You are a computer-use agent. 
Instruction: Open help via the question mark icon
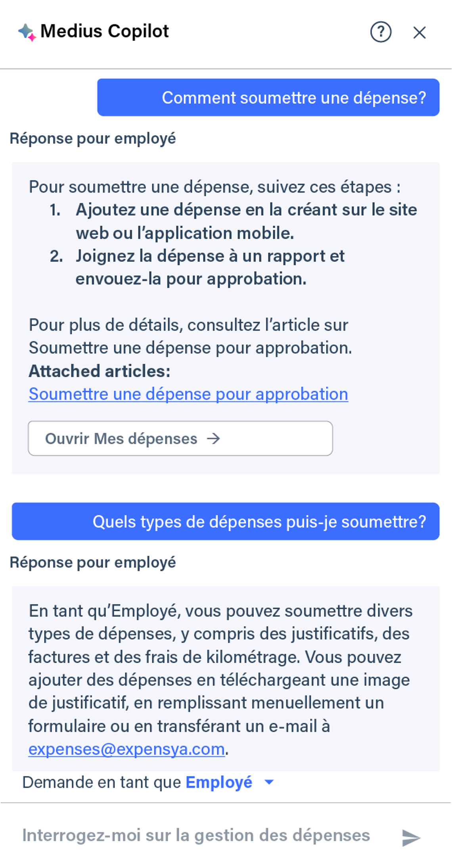coord(381,32)
